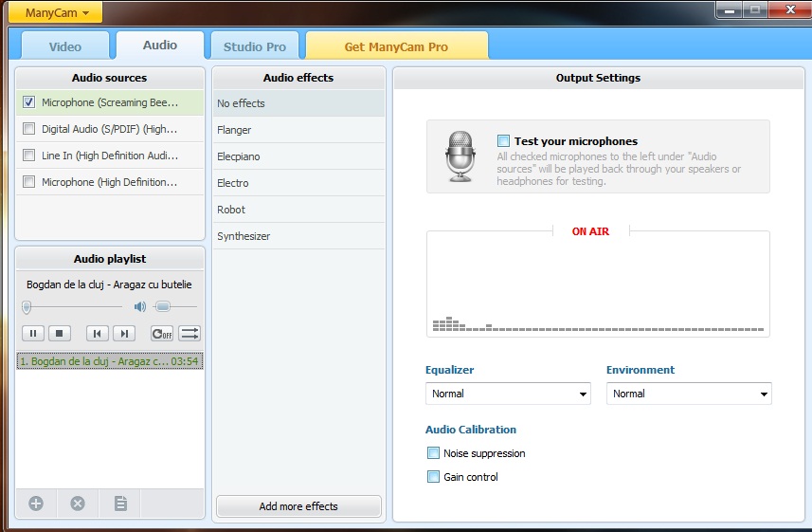
Task: Skip to previous playlist track
Action: pyautogui.click(x=98, y=334)
